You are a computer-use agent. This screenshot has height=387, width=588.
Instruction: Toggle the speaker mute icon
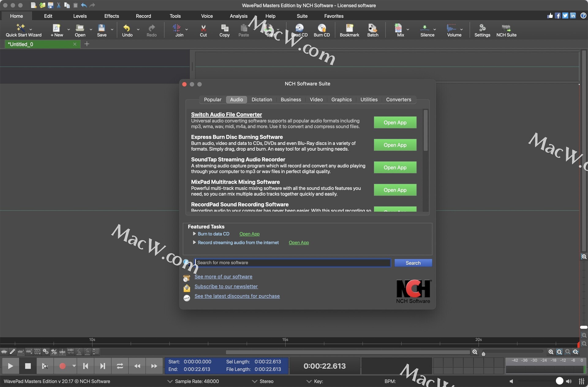coord(511,381)
